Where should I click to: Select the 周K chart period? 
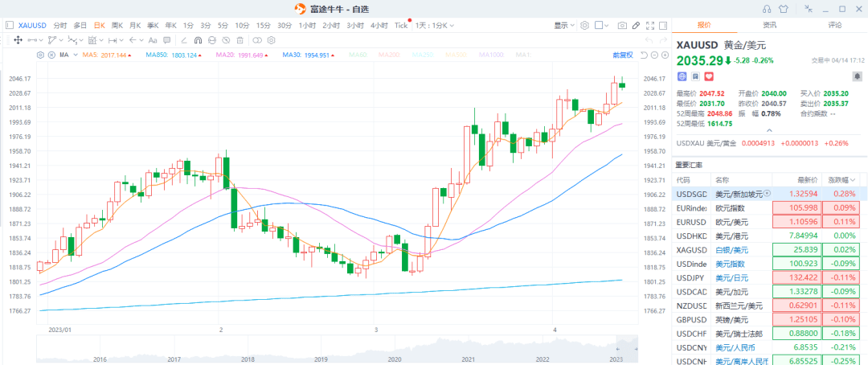coord(117,26)
